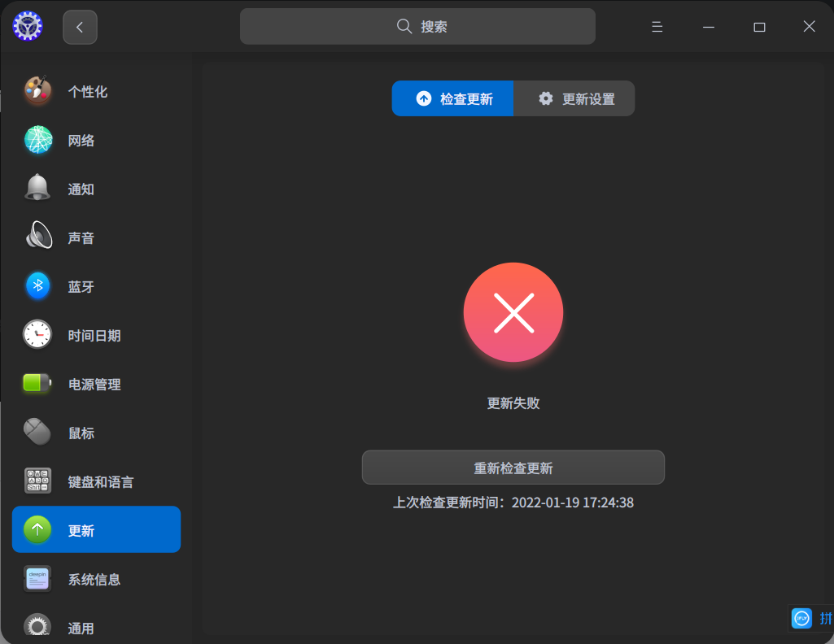834x644 pixels.
Task: Click the 鼠标 mouse icon
Action: (37, 432)
